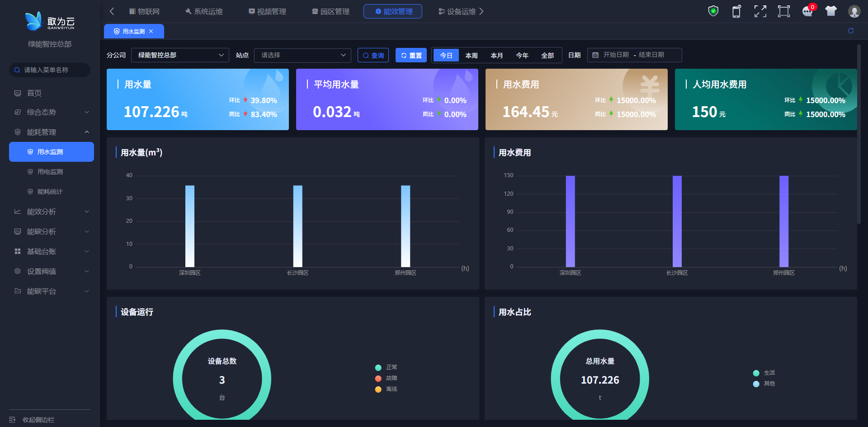Click the 长沙园区 bar in 用水量 chart
868x427 pixels.
(298, 226)
